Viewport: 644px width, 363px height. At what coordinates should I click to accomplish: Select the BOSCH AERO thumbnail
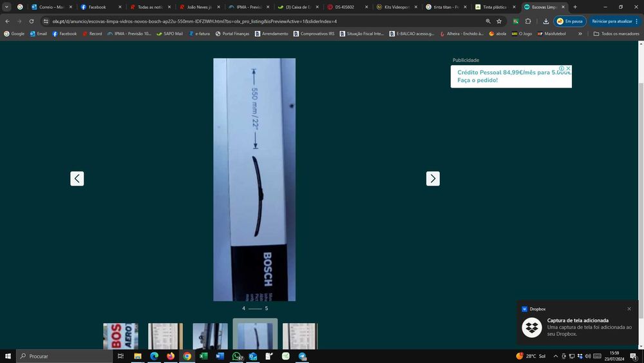point(120,336)
